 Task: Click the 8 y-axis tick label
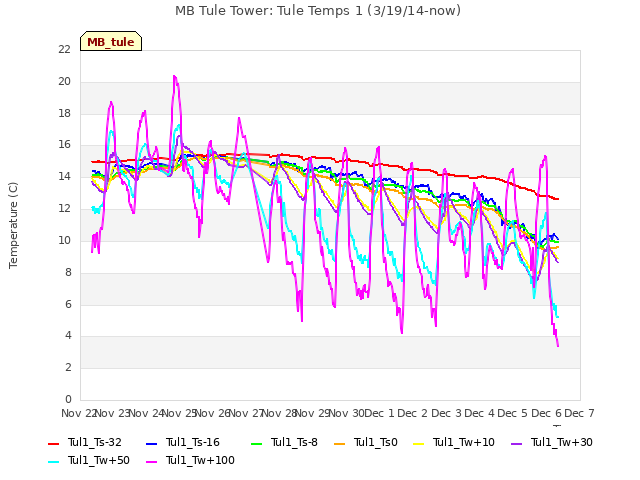click(68, 272)
